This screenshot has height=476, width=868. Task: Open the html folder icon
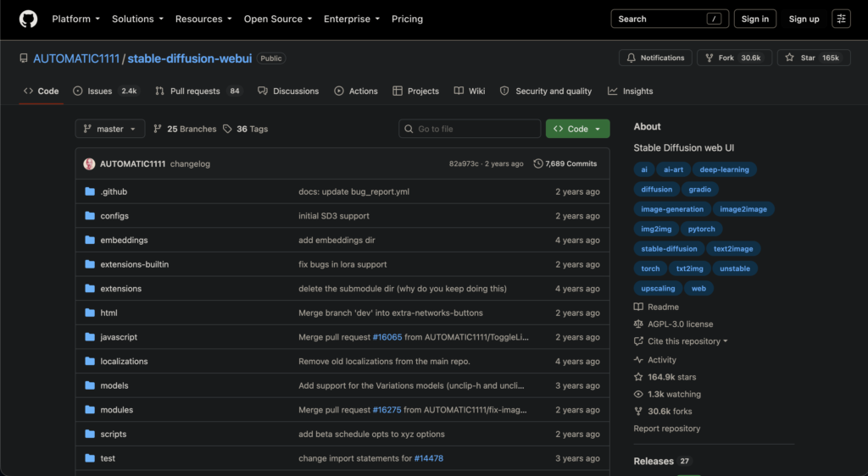[x=90, y=313]
